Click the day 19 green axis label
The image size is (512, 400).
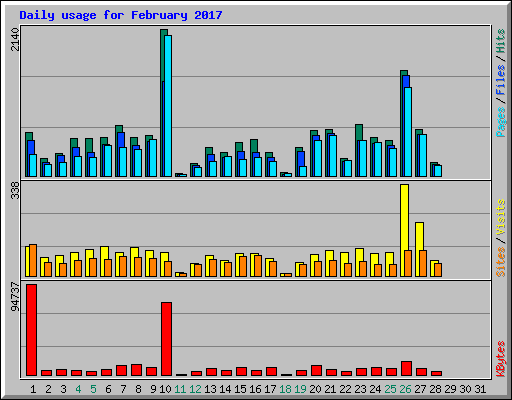pyautogui.click(x=301, y=389)
